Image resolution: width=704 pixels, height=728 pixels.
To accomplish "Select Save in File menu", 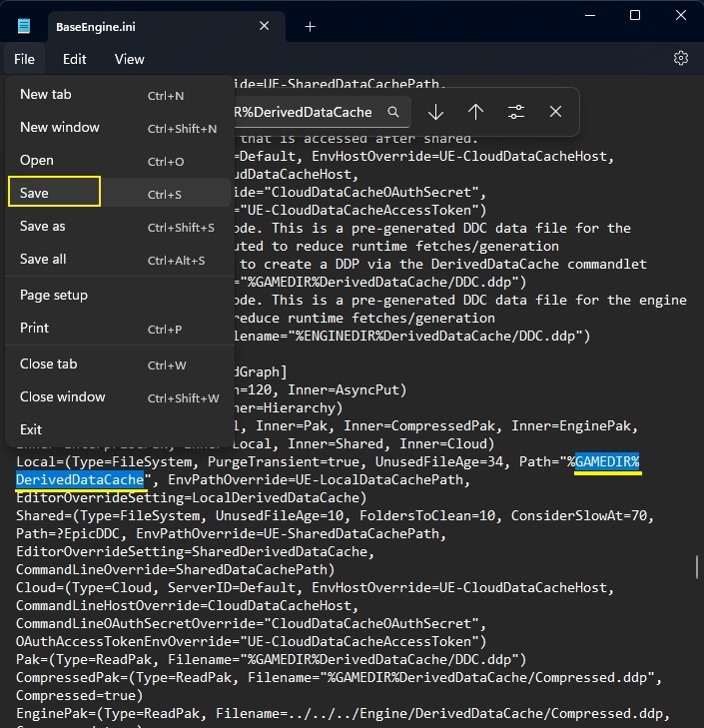I will pos(120,192).
